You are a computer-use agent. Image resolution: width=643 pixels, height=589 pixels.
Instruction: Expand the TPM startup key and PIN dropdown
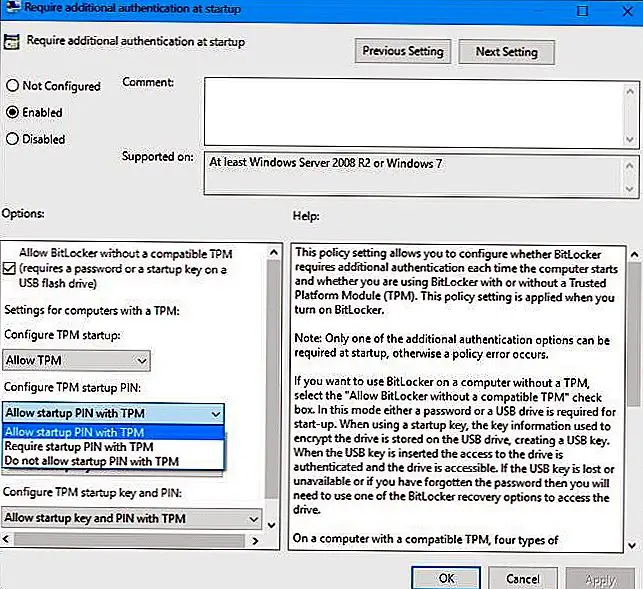(x=251, y=519)
